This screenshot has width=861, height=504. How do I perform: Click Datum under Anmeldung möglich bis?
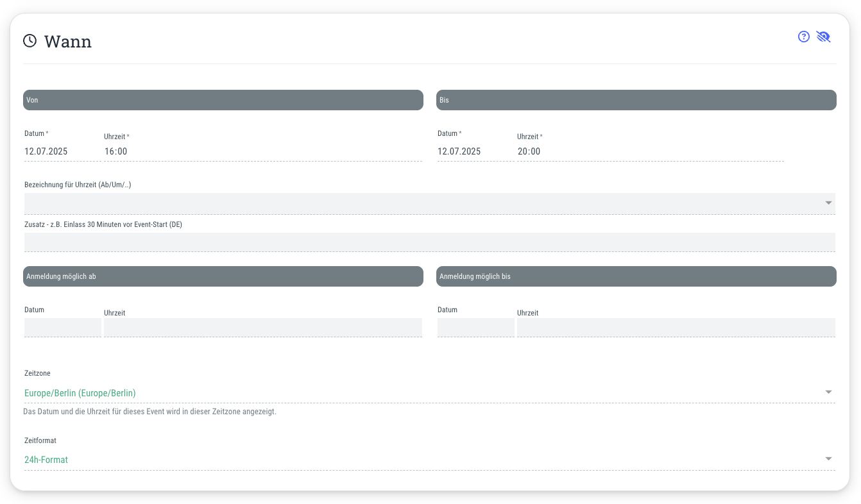[x=476, y=327]
